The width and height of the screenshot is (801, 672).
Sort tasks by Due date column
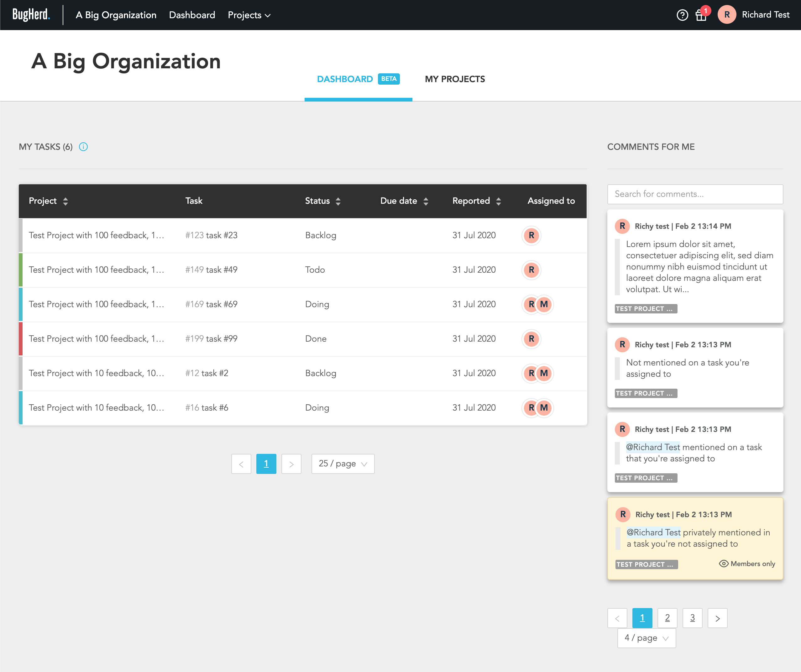pyautogui.click(x=426, y=201)
